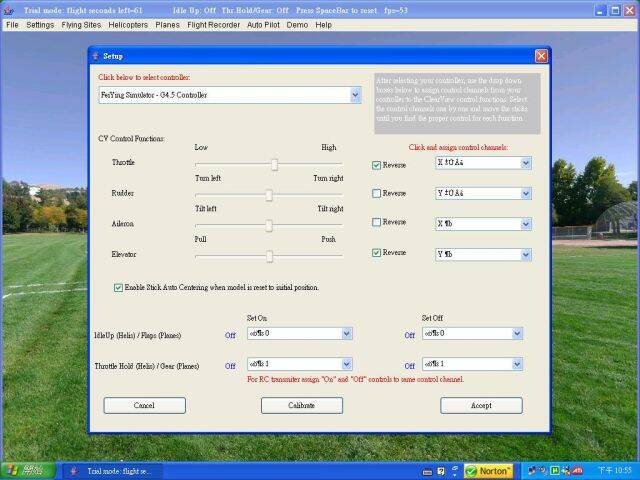The width and height of the screenshot is (640, 480).
Task: Open the Flying Sites menu
Action: 81,25
